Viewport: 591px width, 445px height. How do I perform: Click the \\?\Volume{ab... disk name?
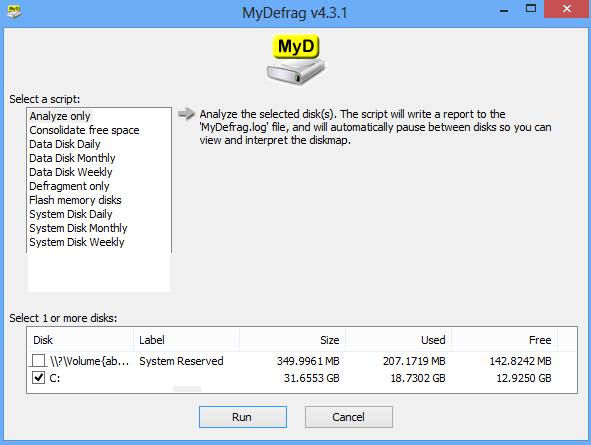point(89,361)
